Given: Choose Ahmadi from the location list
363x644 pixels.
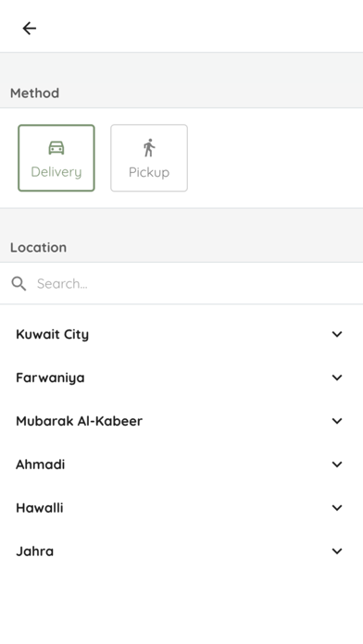Looking at the screenshot, I should pos(181,464).
